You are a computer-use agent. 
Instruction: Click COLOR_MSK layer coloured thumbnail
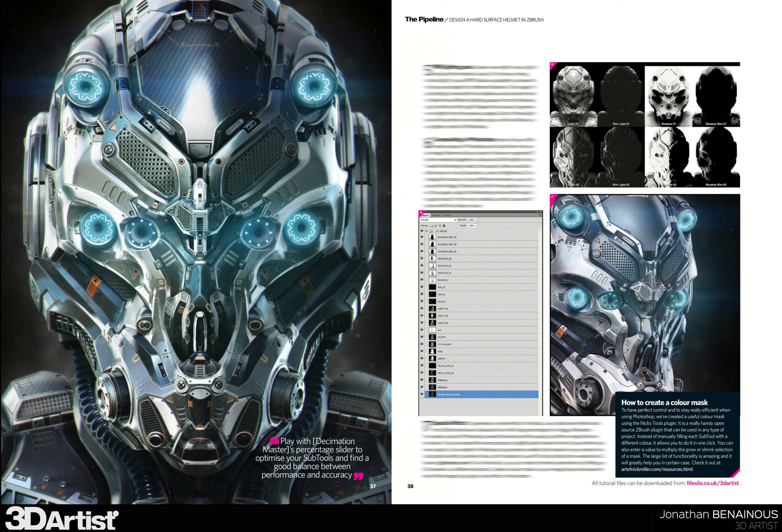tap(433, 344)
